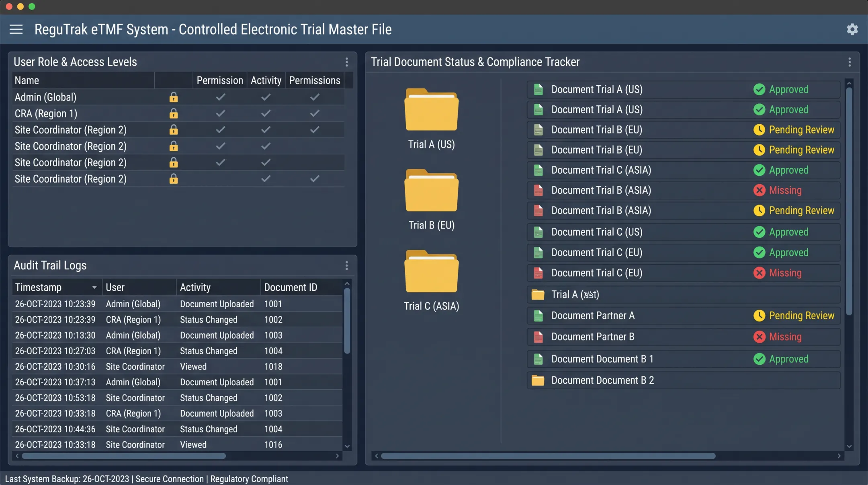Click the audit log horizontal scroll-right arrow

(x=337, y=456)
